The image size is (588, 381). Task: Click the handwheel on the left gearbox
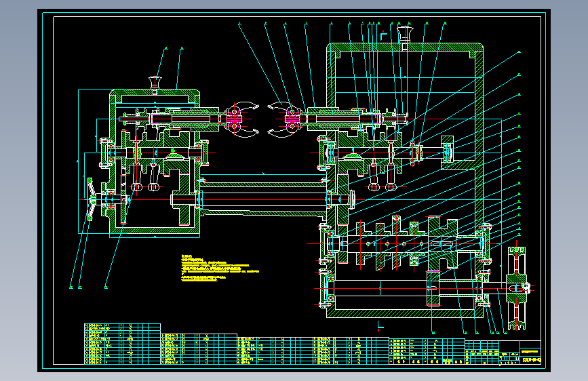point(90,199)
